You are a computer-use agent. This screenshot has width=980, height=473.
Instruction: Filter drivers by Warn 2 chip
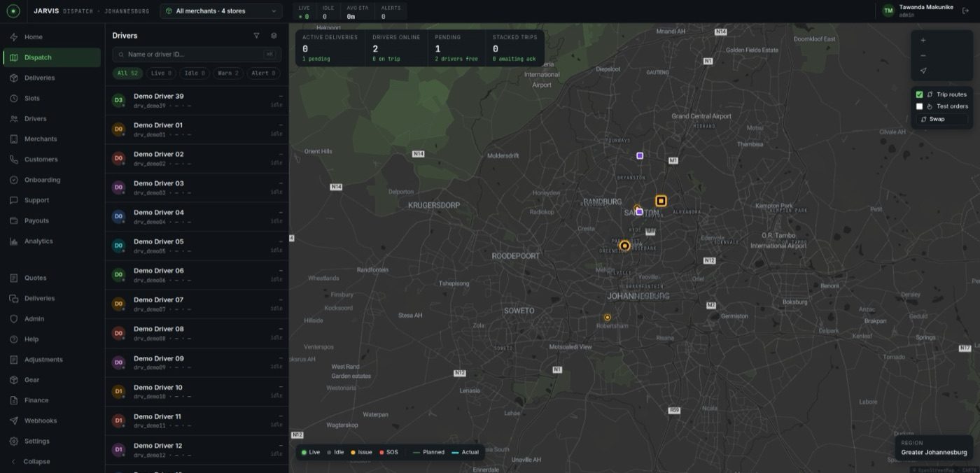point(228,73)
